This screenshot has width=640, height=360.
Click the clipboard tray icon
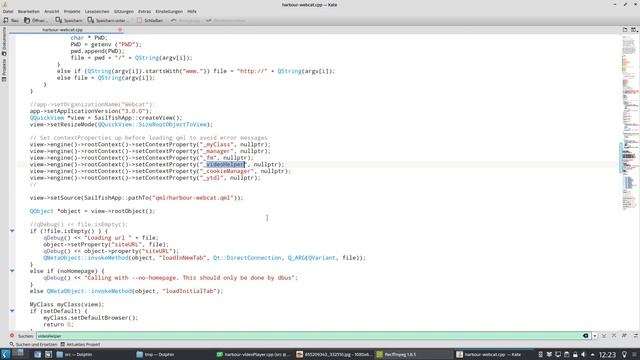tap(566, 354)
